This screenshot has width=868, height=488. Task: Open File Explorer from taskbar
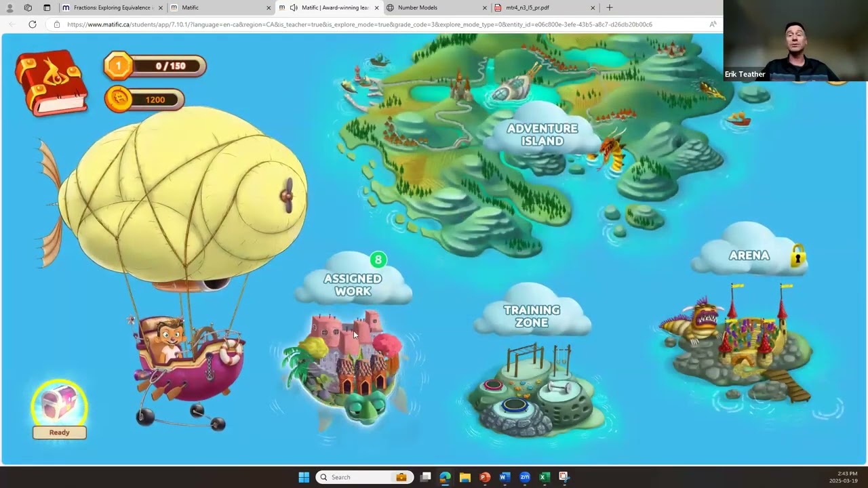coord(465,477)
